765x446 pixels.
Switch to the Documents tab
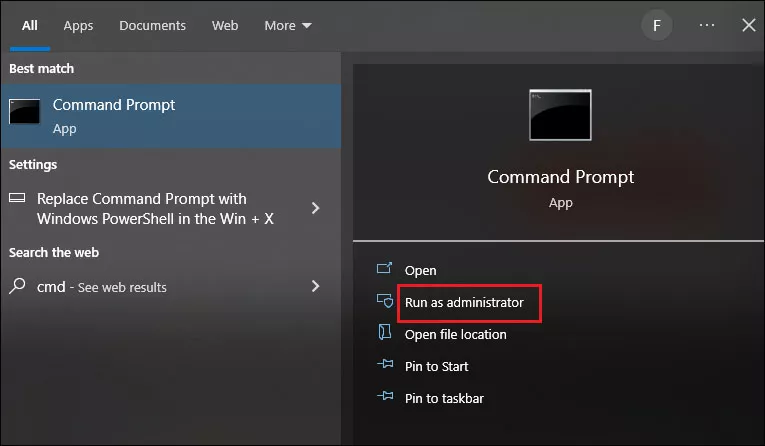152,25
